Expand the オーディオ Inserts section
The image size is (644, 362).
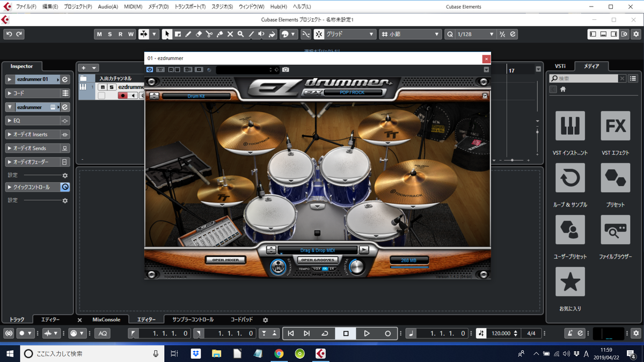pos(38,135)
